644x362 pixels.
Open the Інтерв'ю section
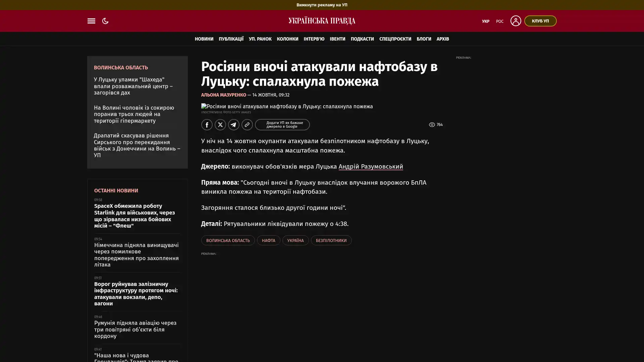[x=314, y=39]
